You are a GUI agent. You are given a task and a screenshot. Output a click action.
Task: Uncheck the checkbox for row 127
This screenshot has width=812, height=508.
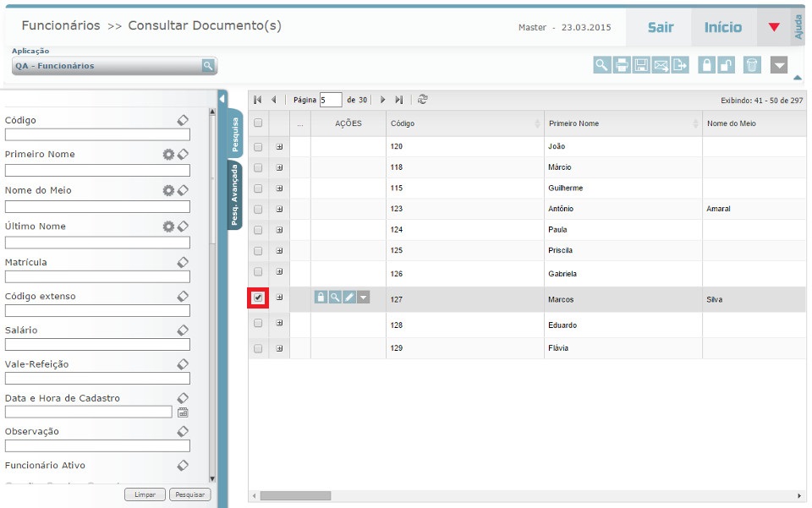click(x=258, y=298)
